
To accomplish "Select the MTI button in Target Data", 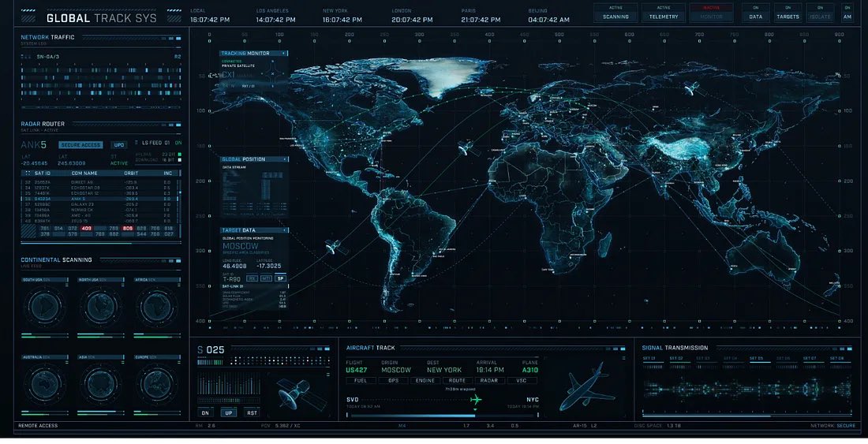I will (x=266, y=278).
